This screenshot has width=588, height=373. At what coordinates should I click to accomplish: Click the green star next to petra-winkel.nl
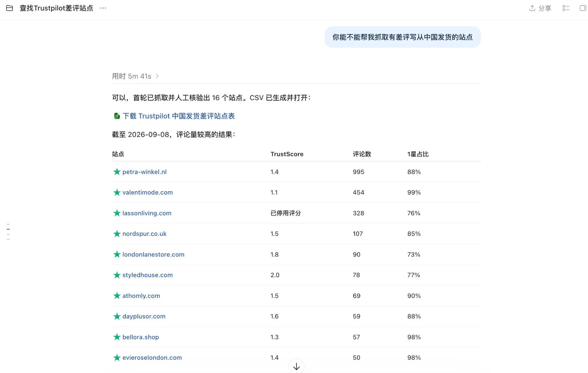[117, 172]
